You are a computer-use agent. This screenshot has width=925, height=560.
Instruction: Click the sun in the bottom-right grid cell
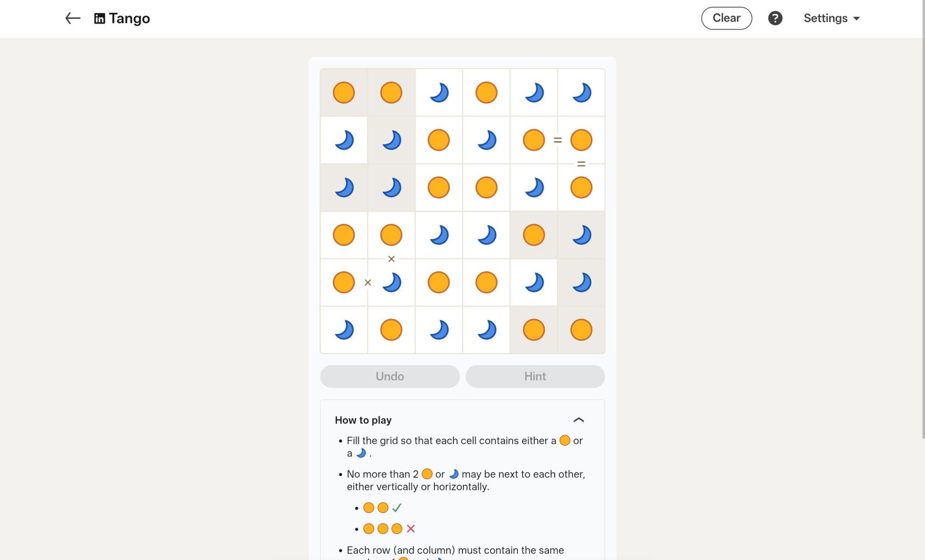coord(581,330)
